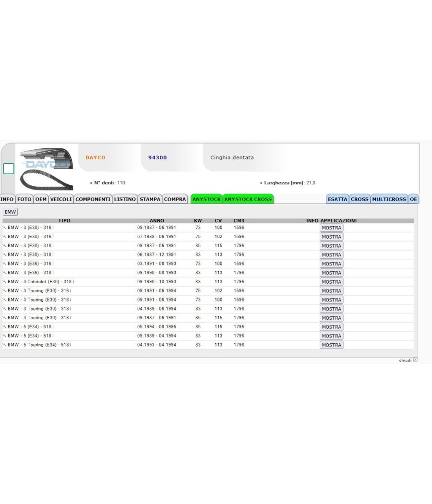
Task: Show applications for E30 316i 73 kW 09.1987
Action: pos(331,228)
